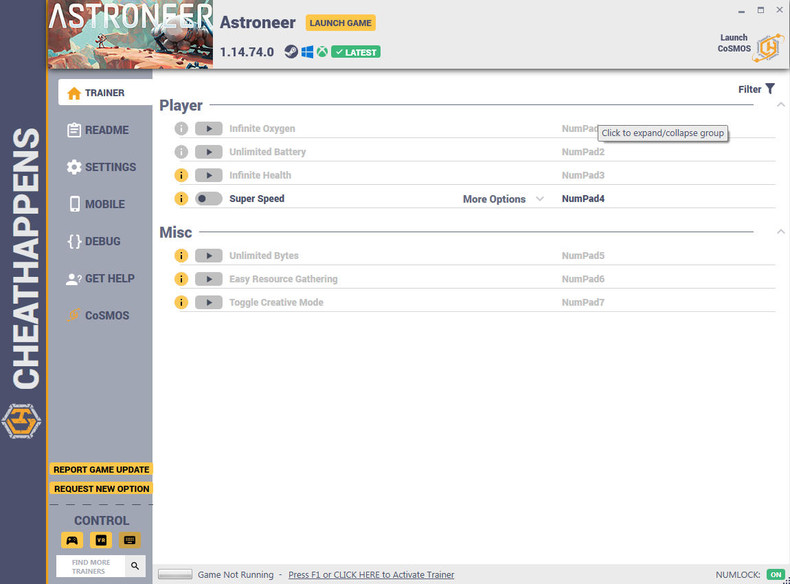Toggle the Super Speed switch
This screenshot has width=790, height=584.
tap(209, 199)
